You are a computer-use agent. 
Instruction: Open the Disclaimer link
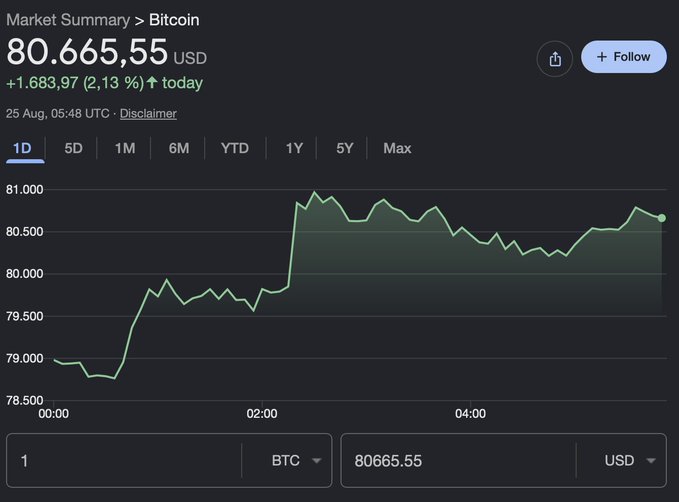(148, 113)
